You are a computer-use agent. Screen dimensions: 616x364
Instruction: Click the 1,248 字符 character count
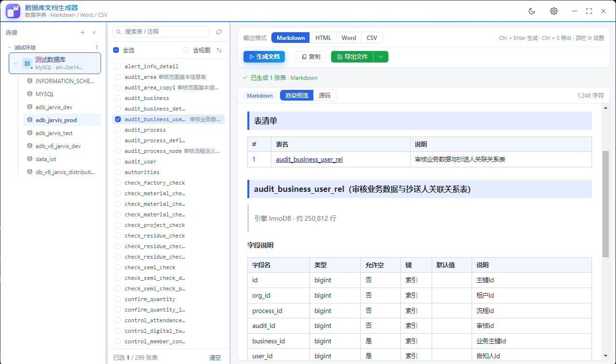[590, 96]
